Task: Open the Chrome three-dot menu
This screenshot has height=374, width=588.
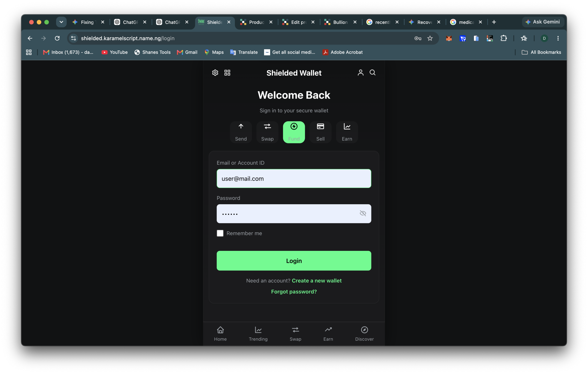Action: coord(558,38)
